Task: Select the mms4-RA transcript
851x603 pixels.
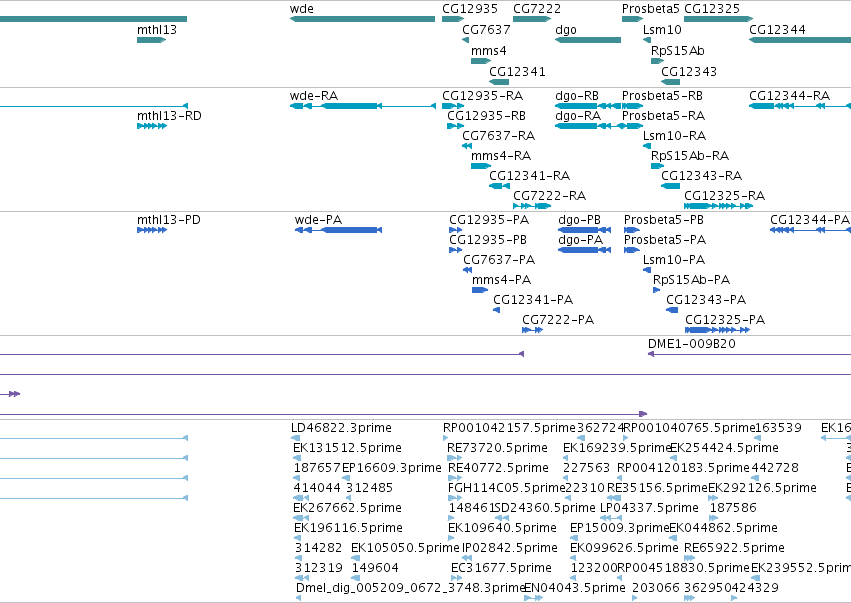Action: pyautogui.click(x=481, y=166)
